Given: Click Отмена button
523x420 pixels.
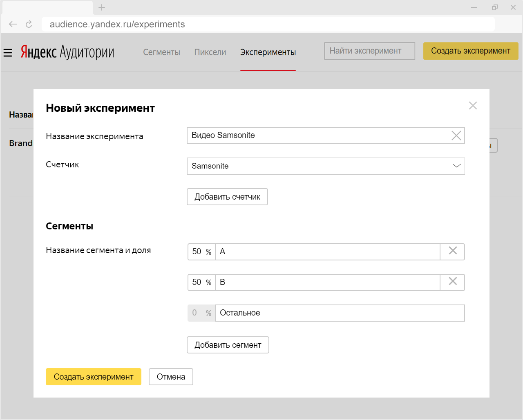Looking at the screenshot, I should coord(171,377).
